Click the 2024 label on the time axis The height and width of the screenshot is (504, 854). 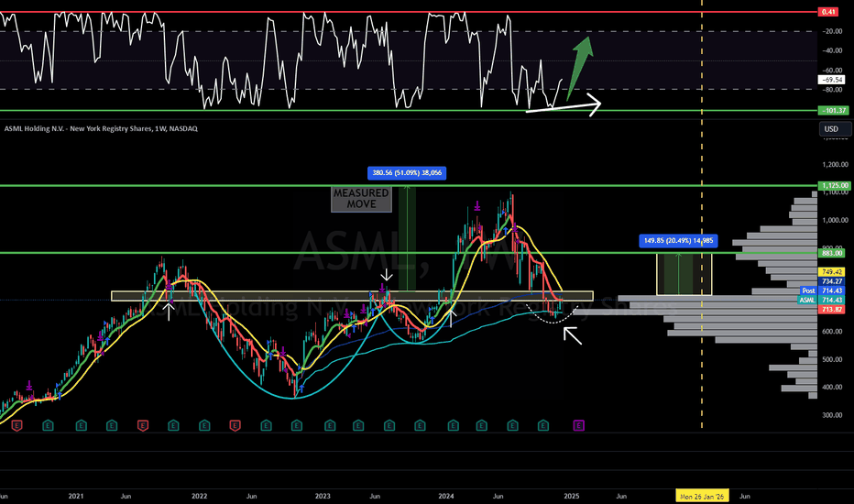click(x=446, y=497)
